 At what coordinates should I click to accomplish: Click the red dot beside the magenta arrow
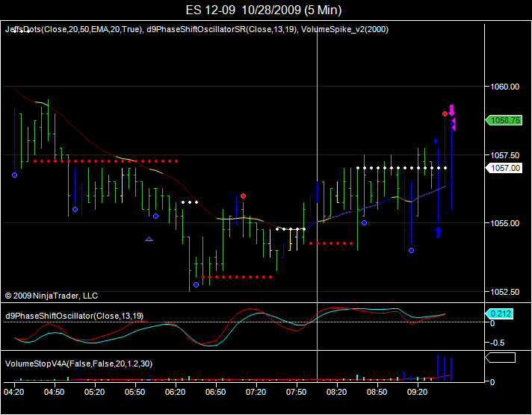point(445,114)
